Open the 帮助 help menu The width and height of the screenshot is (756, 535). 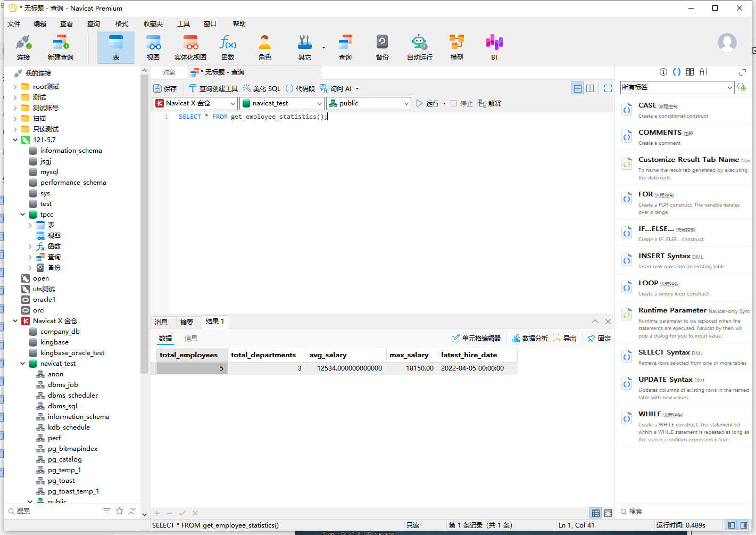(x=239, y=24)
